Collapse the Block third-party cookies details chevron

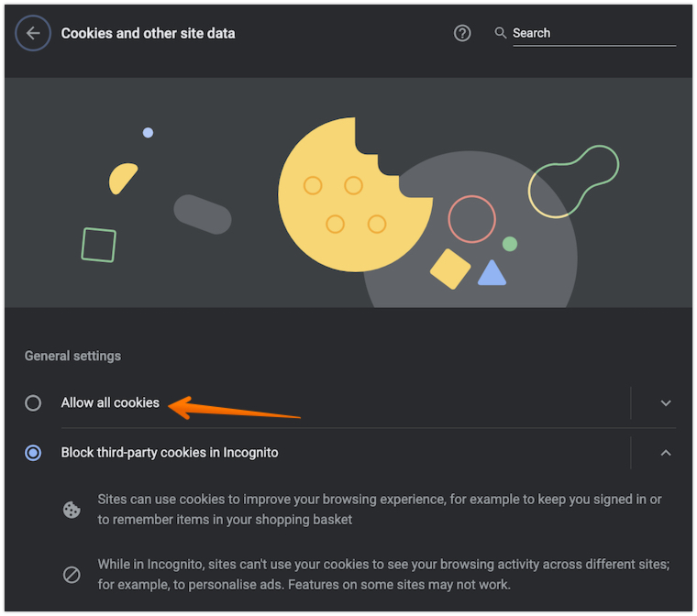666,453
